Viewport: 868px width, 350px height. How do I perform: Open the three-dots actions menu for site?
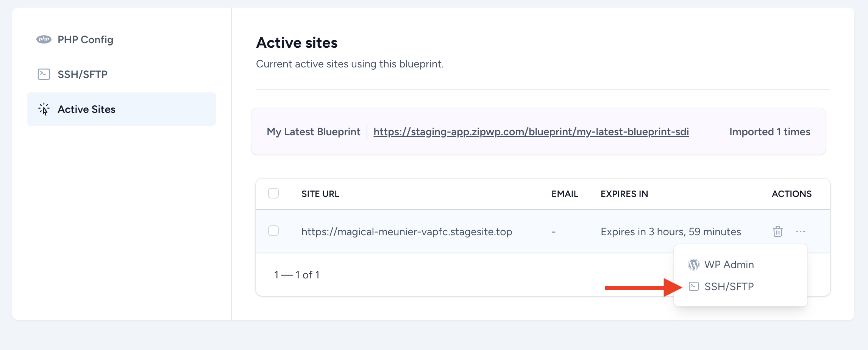click(800, 231)
